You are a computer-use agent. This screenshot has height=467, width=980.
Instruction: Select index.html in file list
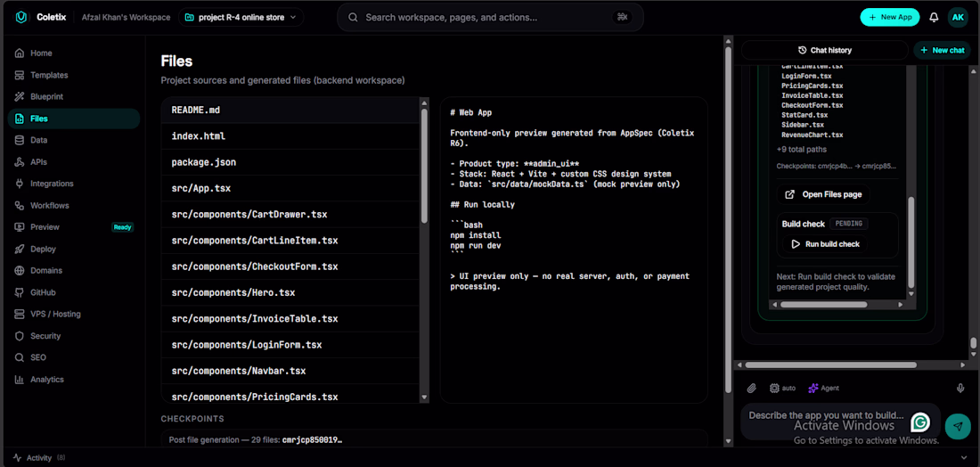click(x=290, y=136)
